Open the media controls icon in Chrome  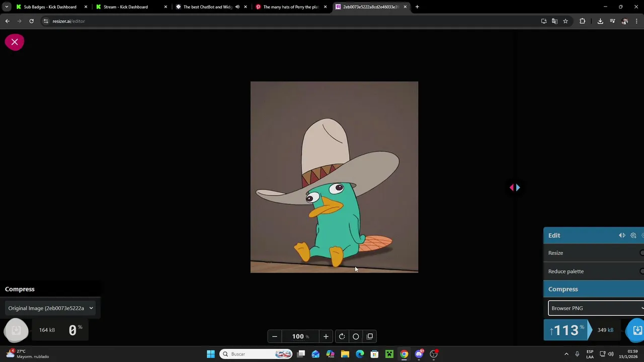click(612, 21)
